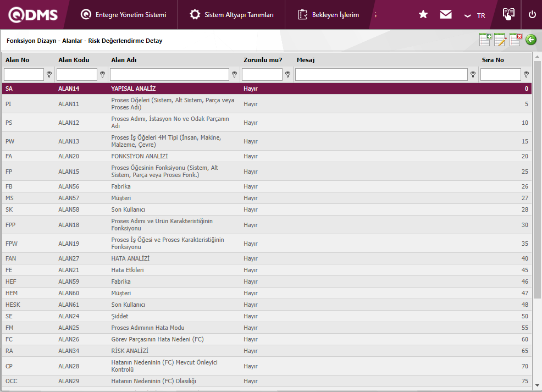542x392 pixels.
Task: Click the edit record pencil icon
Action: pos(500,40)
